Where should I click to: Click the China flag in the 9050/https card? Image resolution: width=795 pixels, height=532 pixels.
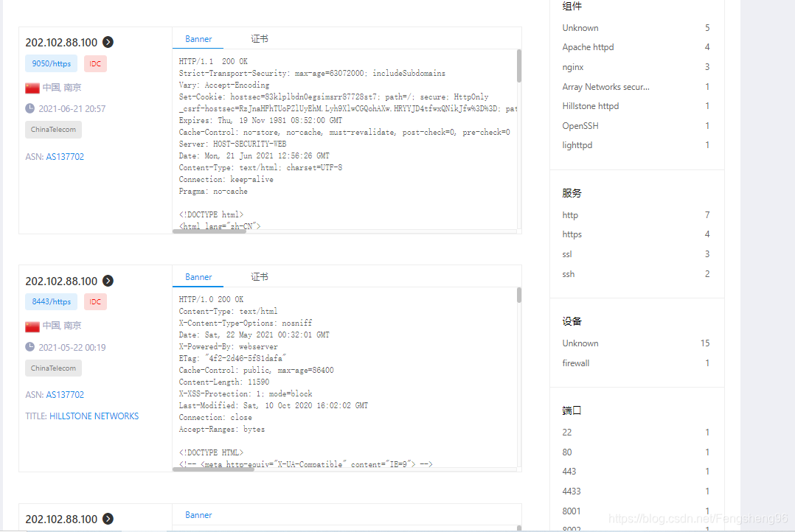click(32, 88)
